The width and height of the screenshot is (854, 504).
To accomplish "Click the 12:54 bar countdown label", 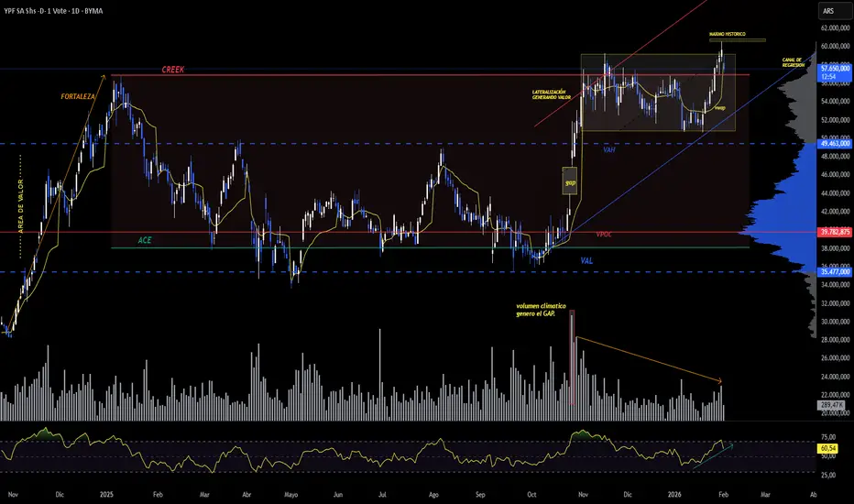I will (828, 77).
